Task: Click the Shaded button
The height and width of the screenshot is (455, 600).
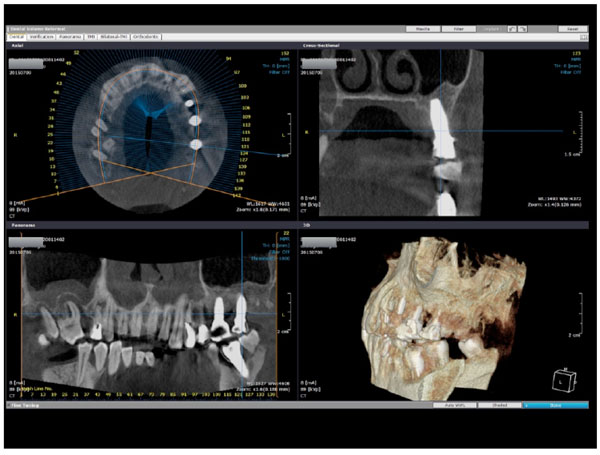Action: pos(499,405)
